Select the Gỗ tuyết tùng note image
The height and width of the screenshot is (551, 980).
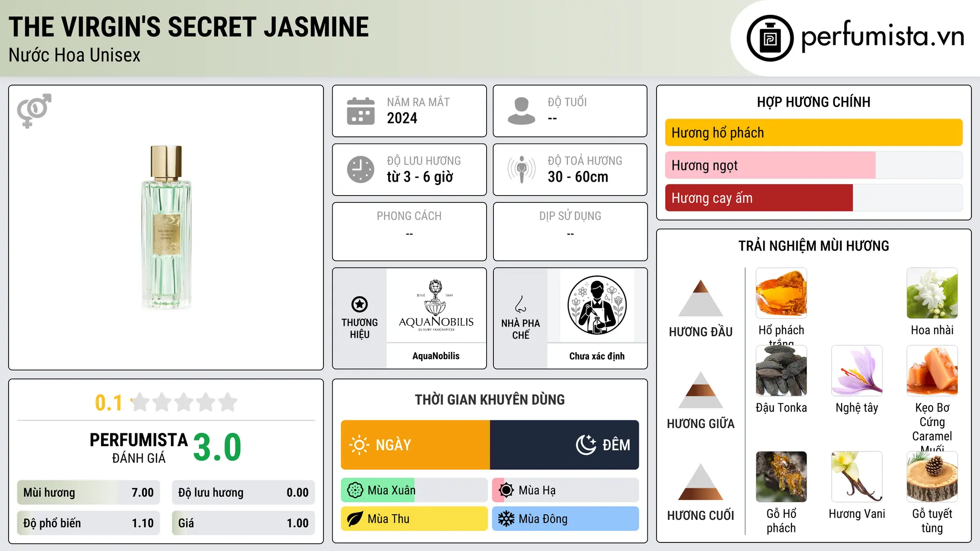click(932, 477)
